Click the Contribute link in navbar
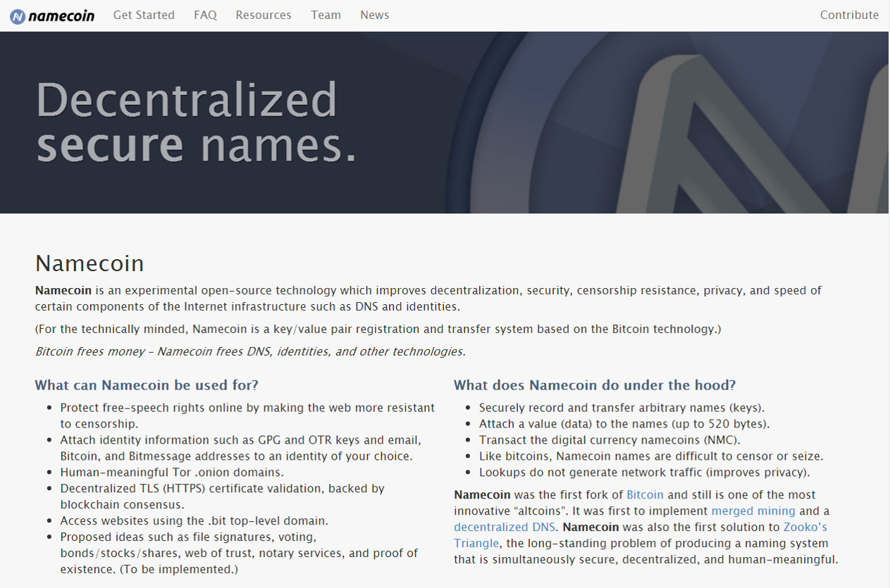The image size is (890, 588). pyautogui.click(x=849, y=15)
